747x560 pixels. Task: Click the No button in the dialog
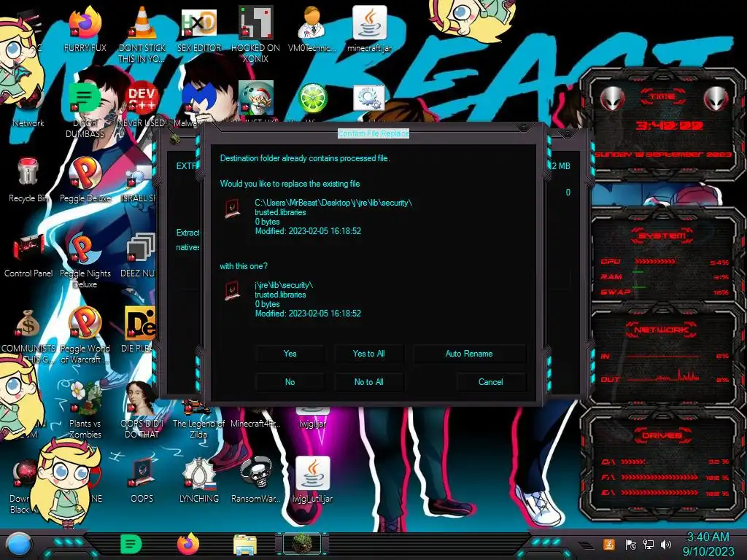click(290, 382)
